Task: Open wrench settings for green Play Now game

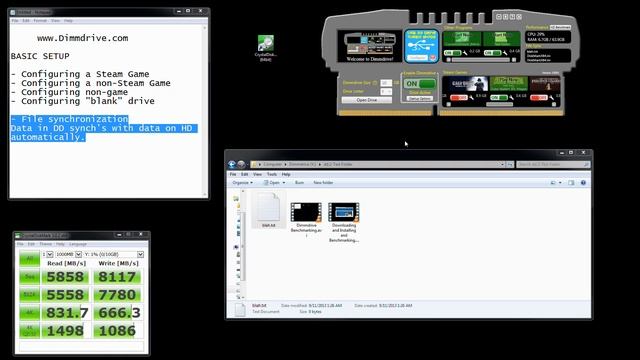Action: [x=511, y=98]
